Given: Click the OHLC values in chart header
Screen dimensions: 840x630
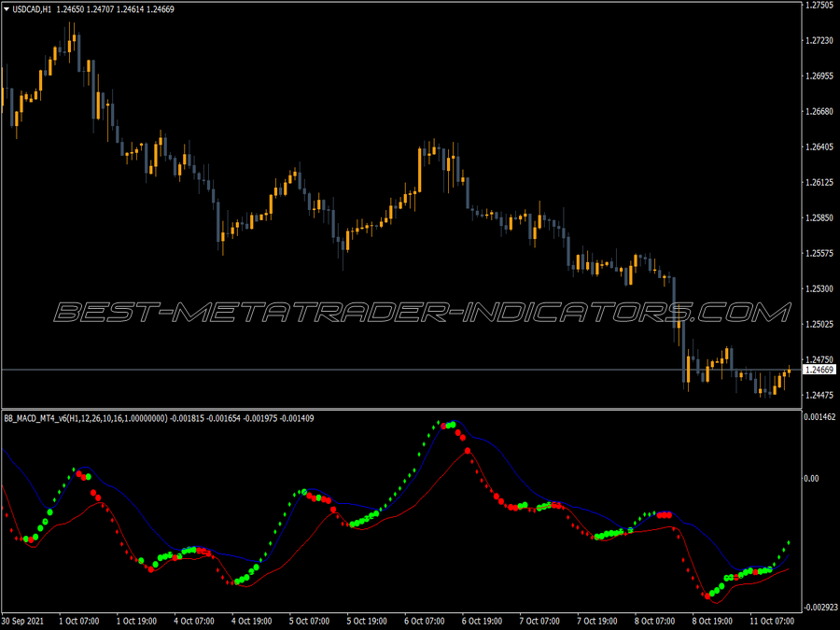Looking at the screenshot, I should [115, 9].
